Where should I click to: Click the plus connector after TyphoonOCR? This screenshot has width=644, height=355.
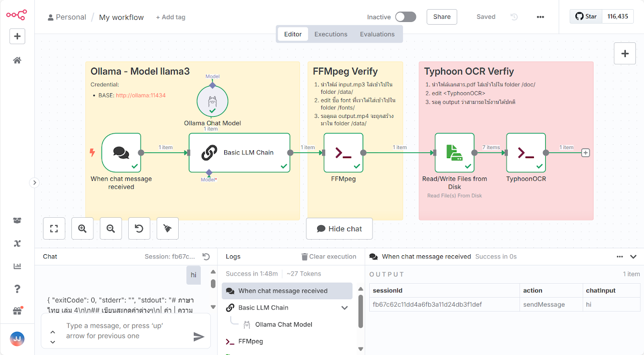pos(586,153)
